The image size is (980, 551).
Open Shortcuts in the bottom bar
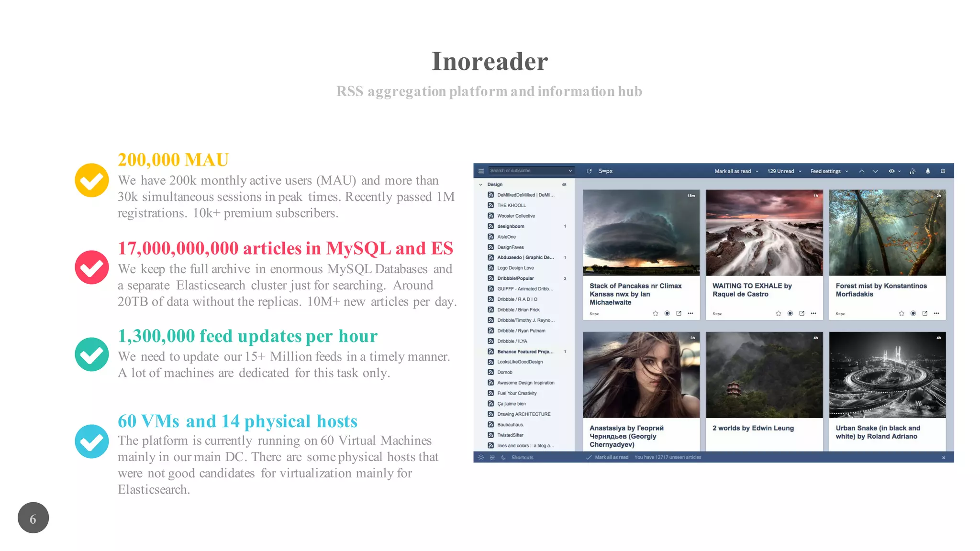(x=522, y=458)
